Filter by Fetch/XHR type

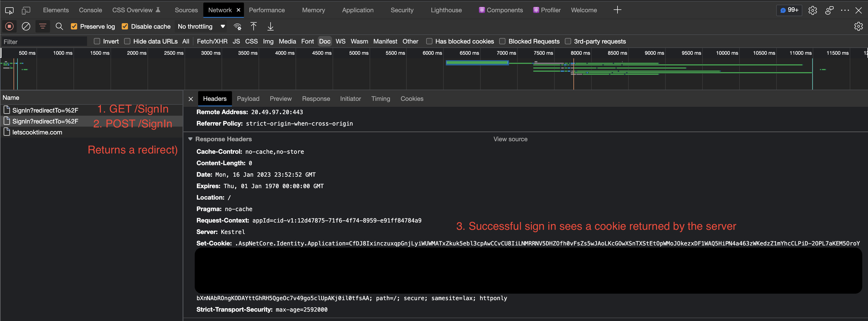tap(212, 41)
